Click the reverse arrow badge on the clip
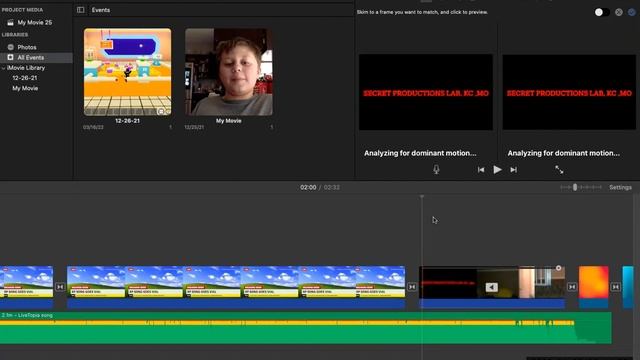The width and height of the screenshot is (640, 360). 491,287
